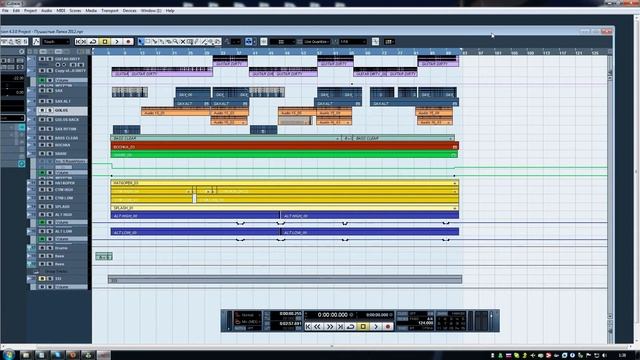Select the Line tool

tap(203, 42)
